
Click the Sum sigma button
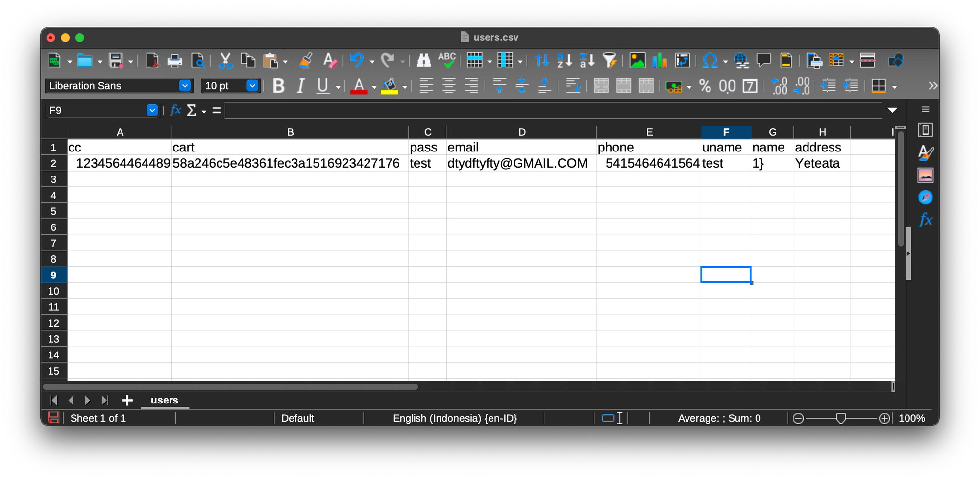pyautogui.click(x=192, y=110)
